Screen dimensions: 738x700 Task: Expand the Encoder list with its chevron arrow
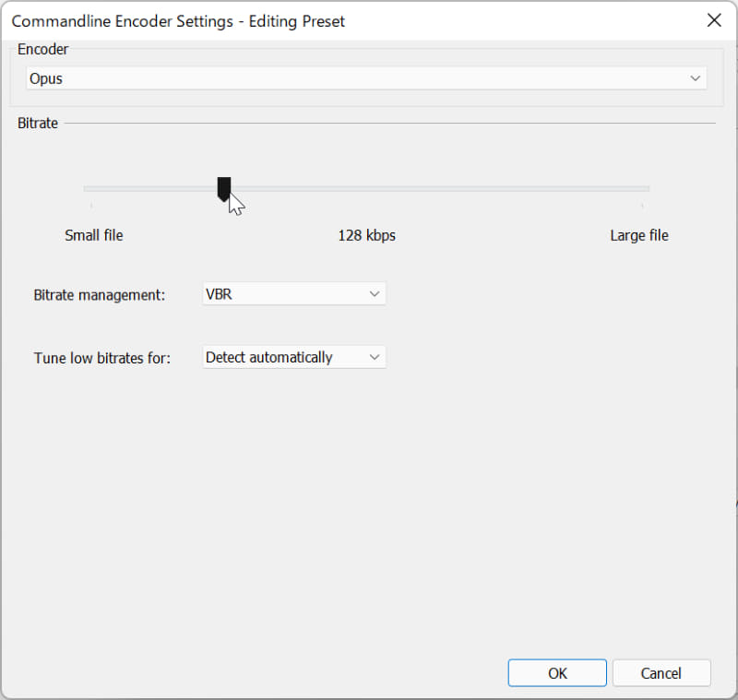[695, 78]
